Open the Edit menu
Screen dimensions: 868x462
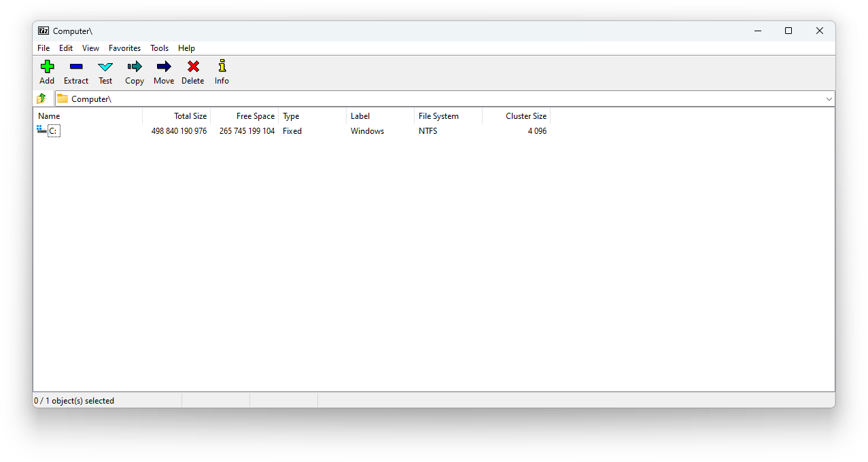click(66, 48)
